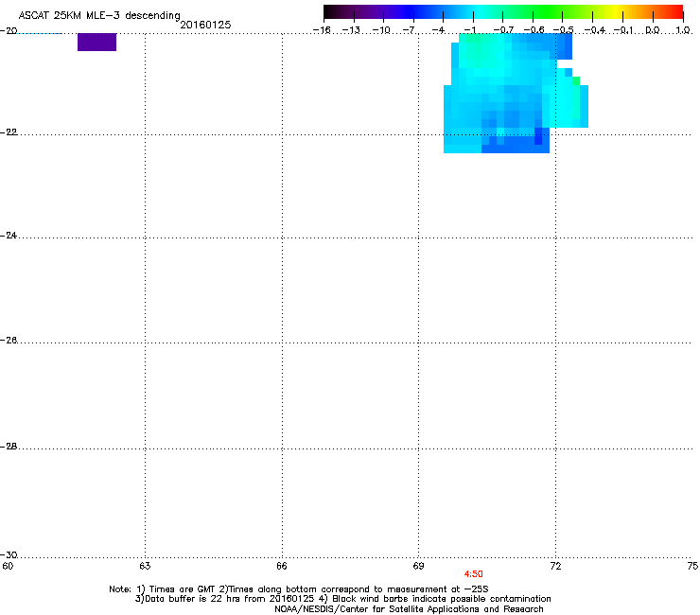Select the color scale label '-1'

coord(470,30)
